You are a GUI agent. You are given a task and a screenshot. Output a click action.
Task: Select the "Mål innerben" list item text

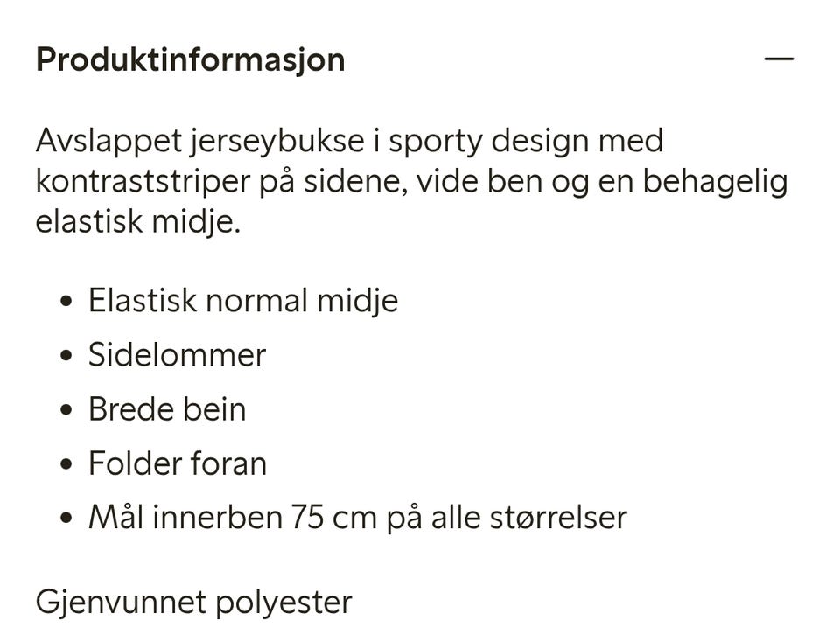pyautogui.click(x=357, y=518)
